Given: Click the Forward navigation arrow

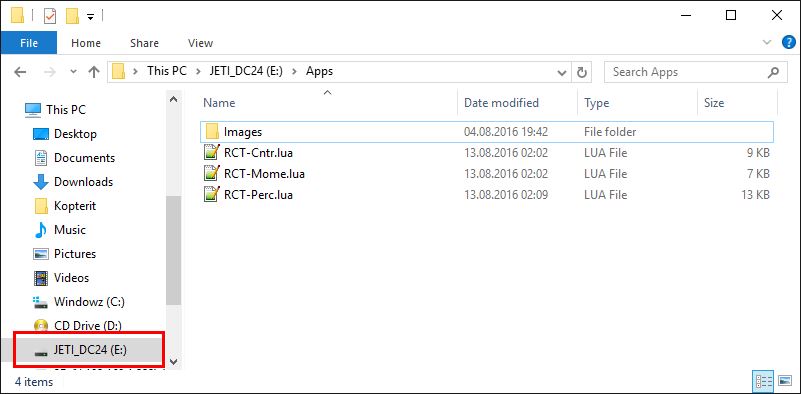Looking at the screenshot, I should click(x=50, y=72).
